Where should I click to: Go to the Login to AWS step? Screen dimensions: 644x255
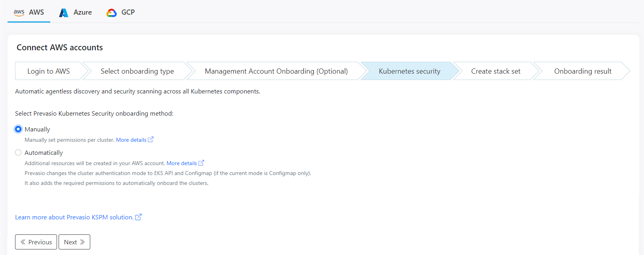point(48,71)
